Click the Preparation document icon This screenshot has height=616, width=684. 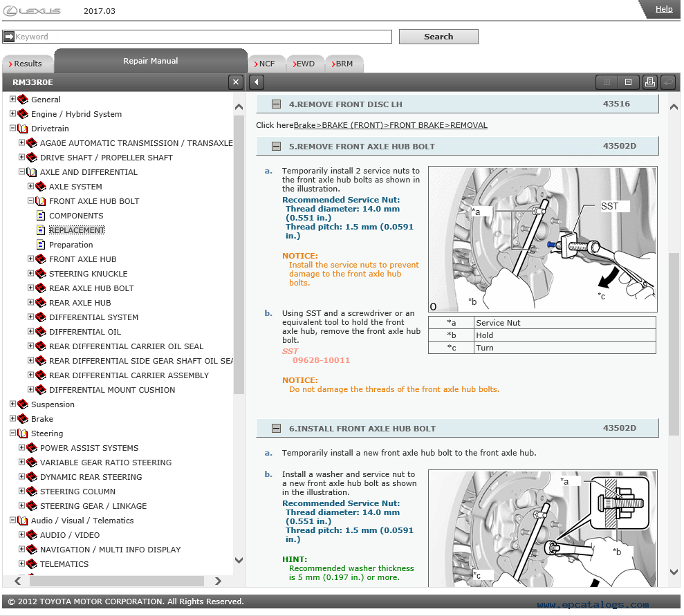click(x=41, y=245)
